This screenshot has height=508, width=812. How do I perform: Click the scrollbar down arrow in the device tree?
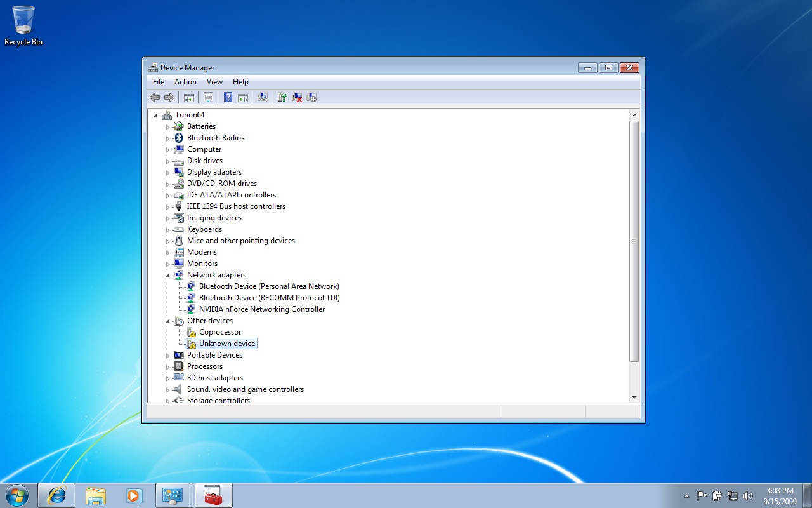coord(634,398)
